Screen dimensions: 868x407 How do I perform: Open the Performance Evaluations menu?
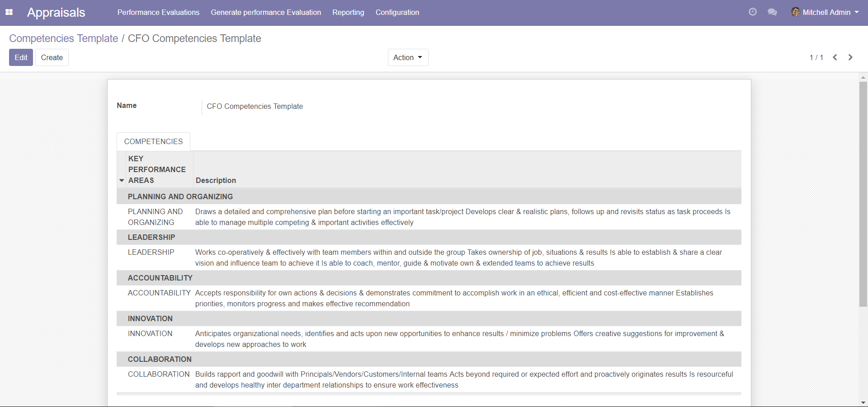pos(158,12)
